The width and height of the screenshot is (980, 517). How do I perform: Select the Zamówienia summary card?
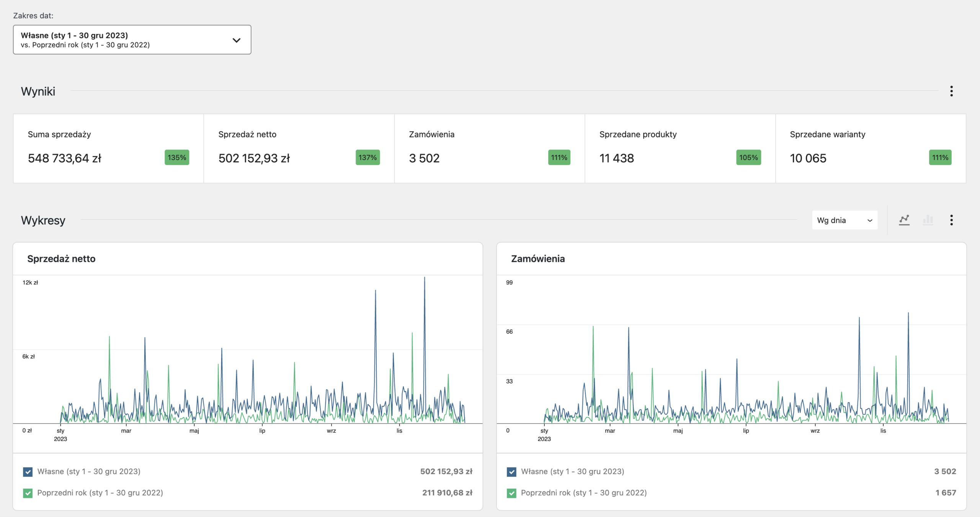489,148
